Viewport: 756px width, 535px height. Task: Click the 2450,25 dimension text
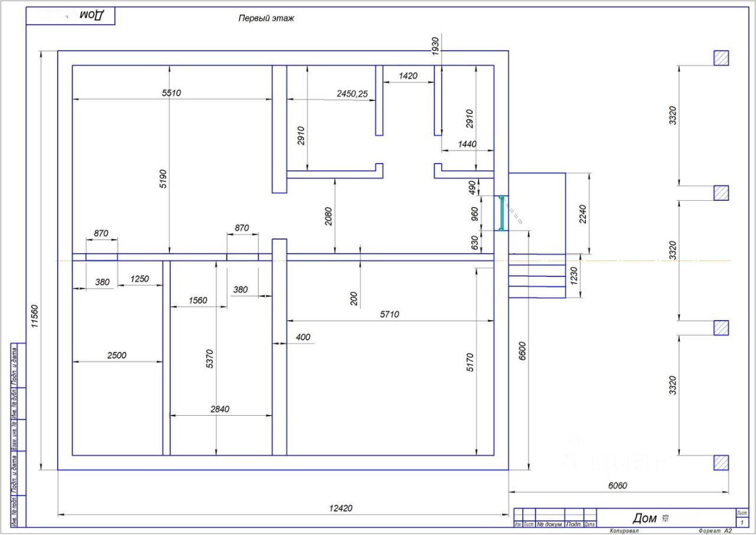pos(352,93)
